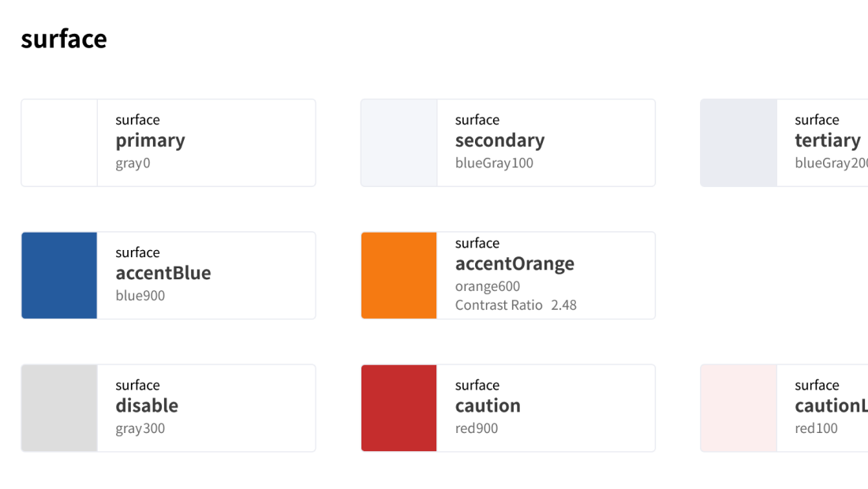Pick the tertiary surface color swatch
Viewport: 868px width, 489px height.
[x=739, y=143]
